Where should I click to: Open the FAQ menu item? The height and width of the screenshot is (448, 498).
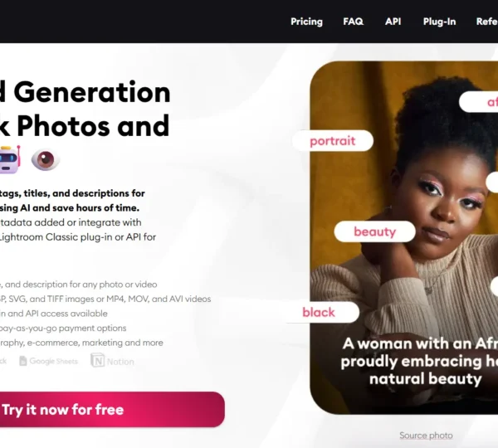(x=354, y=22)
